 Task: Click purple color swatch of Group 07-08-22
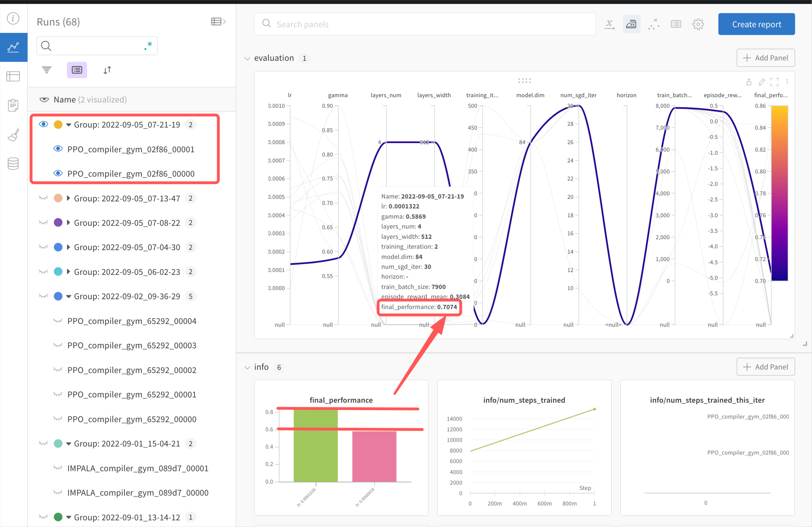(x=58, y=223)
